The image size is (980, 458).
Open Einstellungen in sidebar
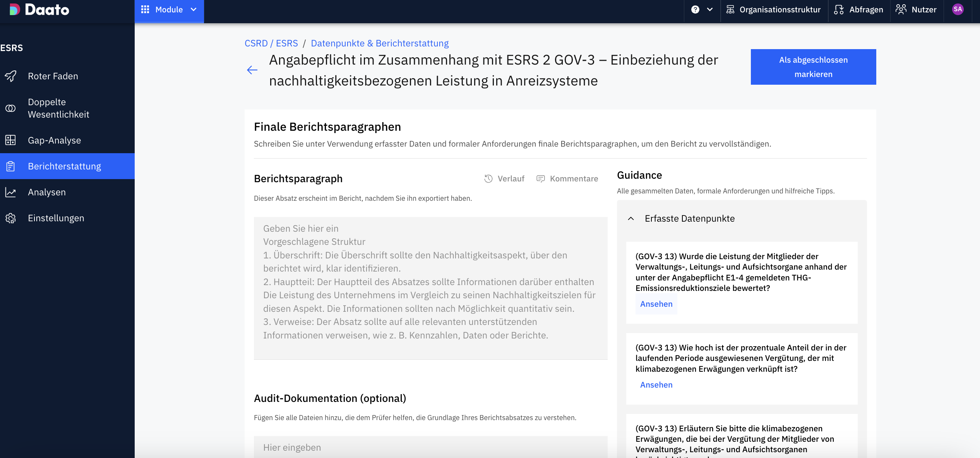pyautogui.click(x=56, y=218)
